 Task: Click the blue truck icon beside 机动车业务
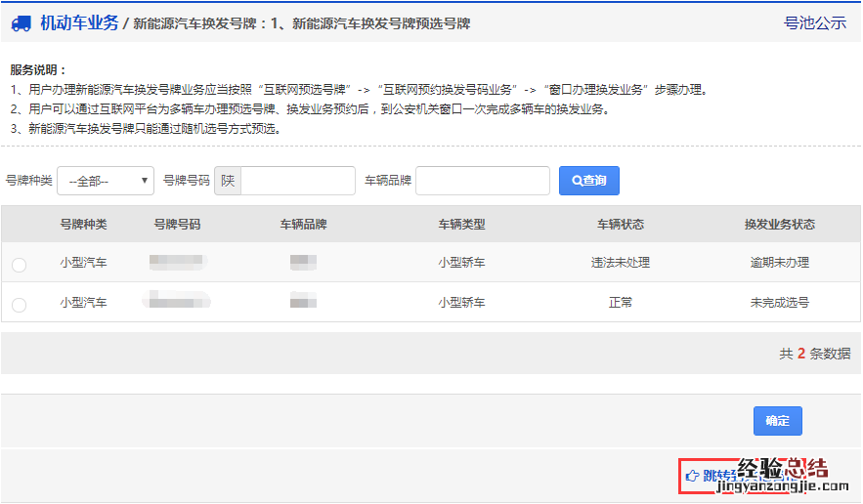(22, 23)
